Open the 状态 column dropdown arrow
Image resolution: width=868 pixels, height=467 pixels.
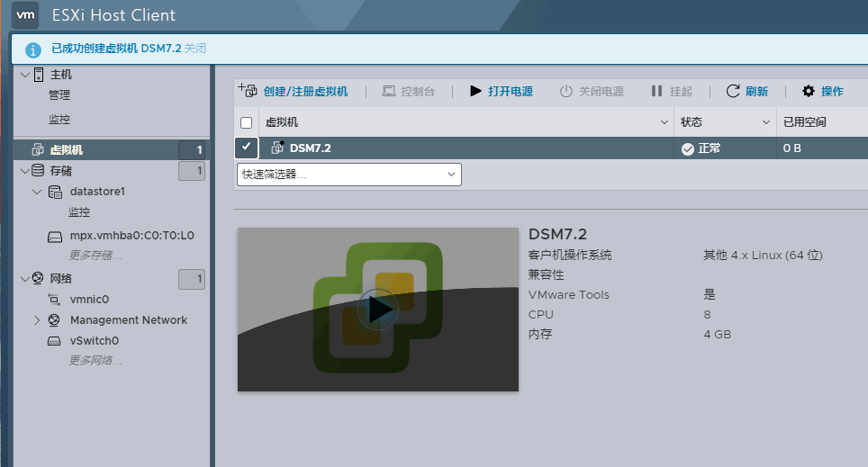click(x=766, y=122)
